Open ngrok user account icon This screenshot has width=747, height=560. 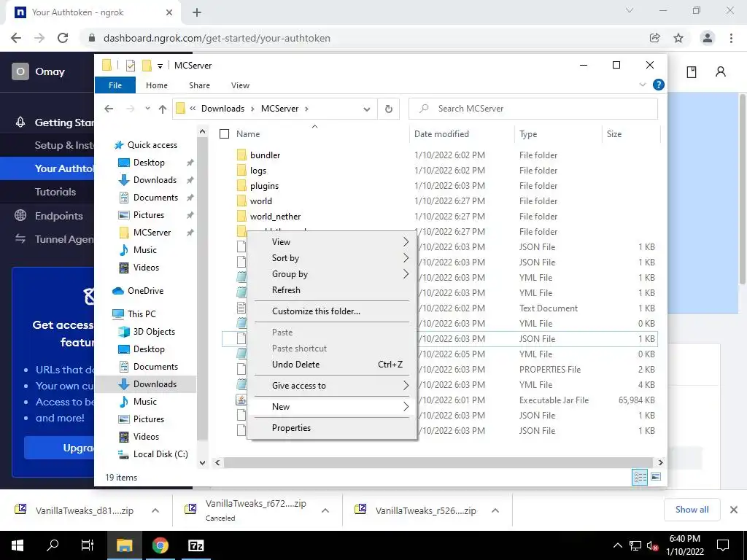click(x=721, y=72)
